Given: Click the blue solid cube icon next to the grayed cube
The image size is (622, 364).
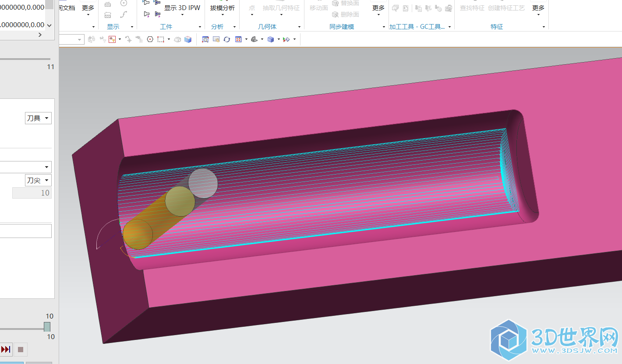Looking at the screenshot, I should coord(188,39).
